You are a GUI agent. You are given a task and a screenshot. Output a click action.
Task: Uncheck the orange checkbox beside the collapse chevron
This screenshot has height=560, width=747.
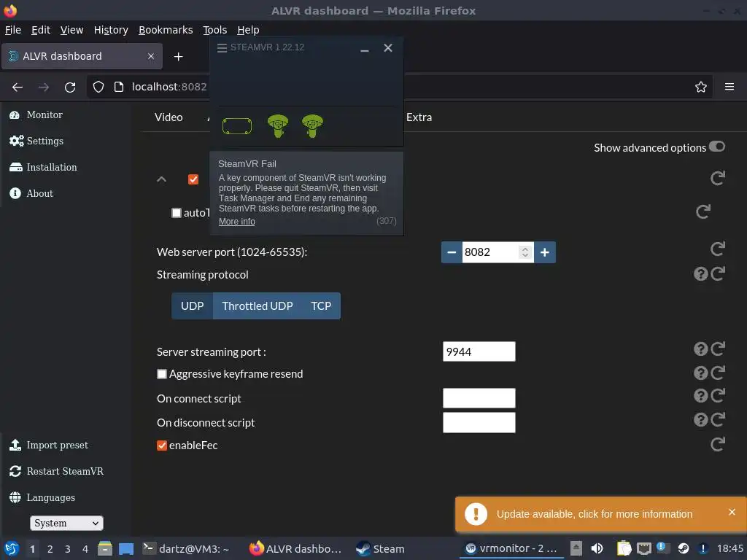point(193,179)
